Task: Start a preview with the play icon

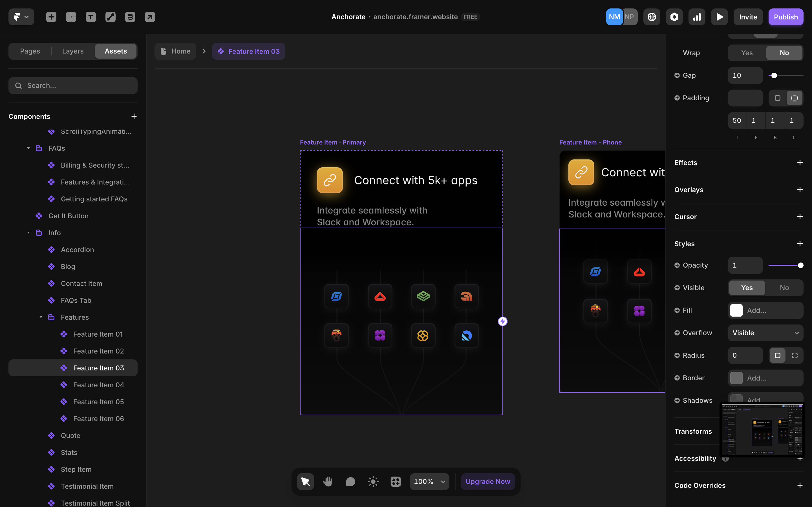Action: pos(719,16)
